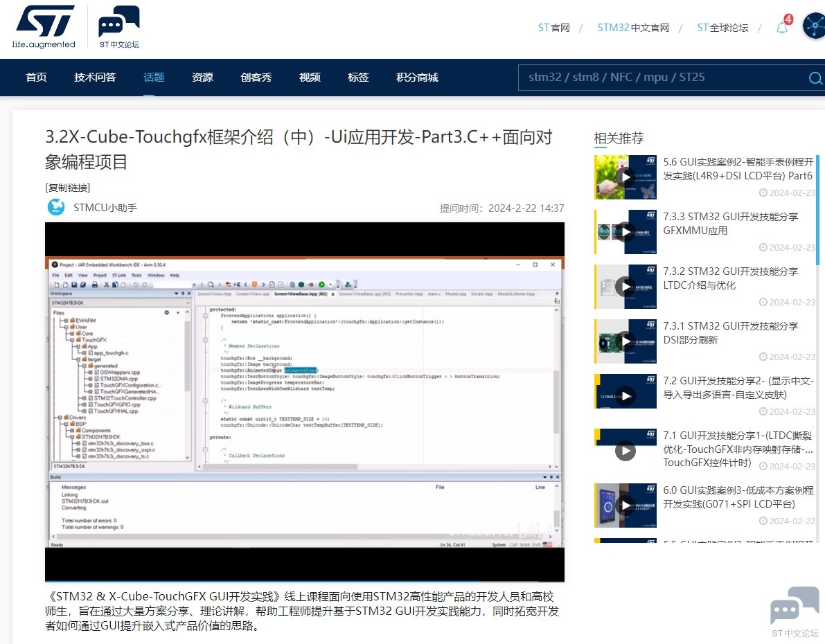Click the search magnifier icon
Screen dimensions: 825x644
(815, 78)
